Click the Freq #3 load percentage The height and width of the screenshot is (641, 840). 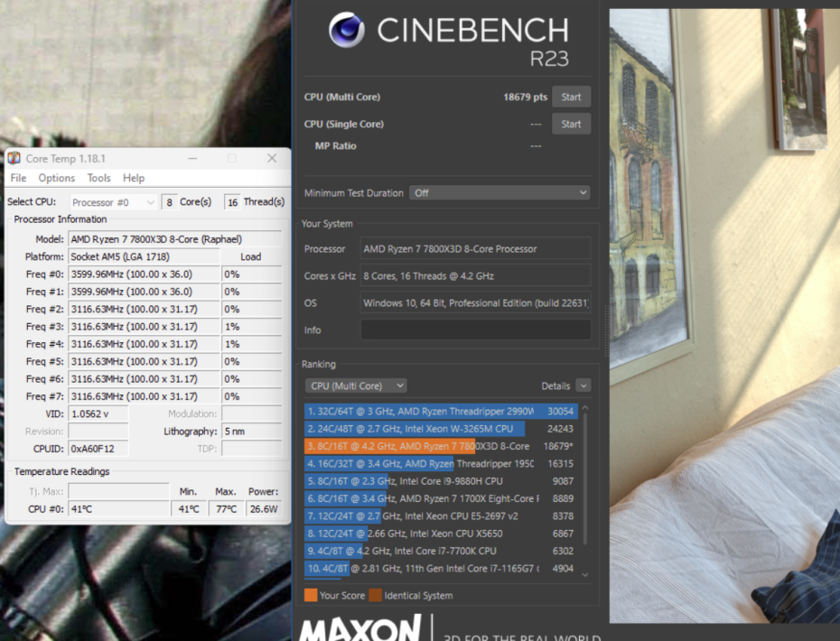pyautogui.click(x=252, y=327)
